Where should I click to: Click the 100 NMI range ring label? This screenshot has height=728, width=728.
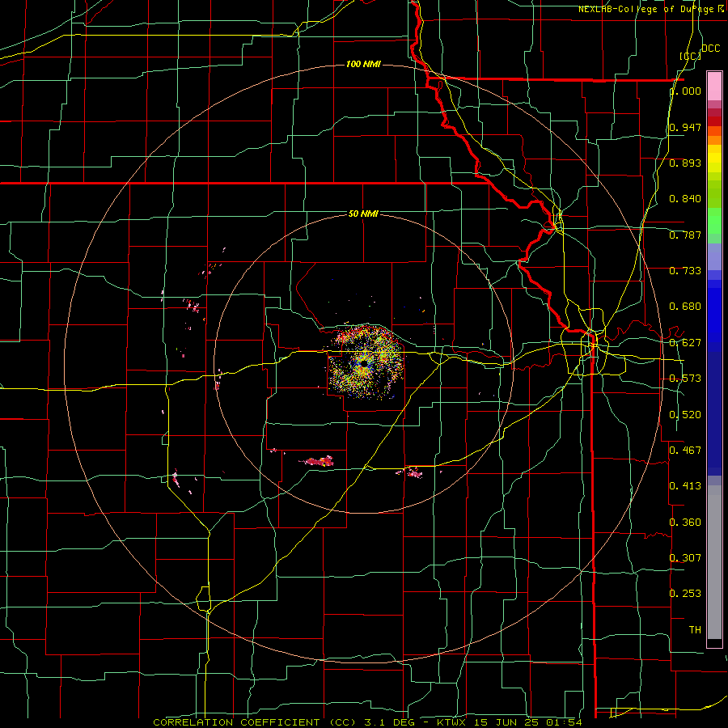click(363, 64)
